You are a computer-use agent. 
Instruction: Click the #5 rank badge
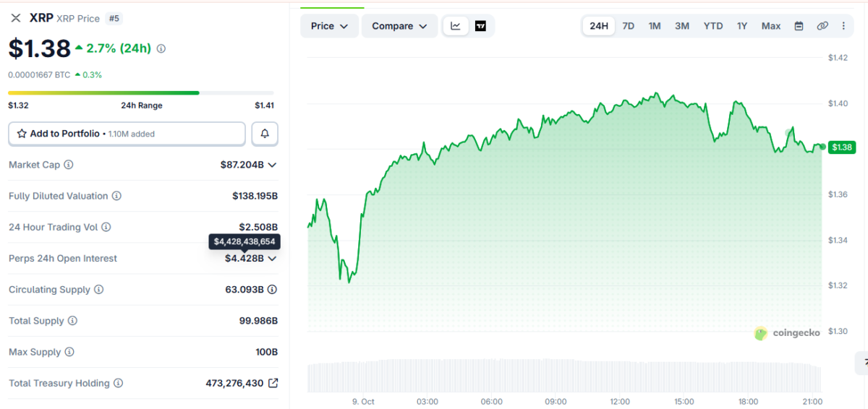point(114,18)
